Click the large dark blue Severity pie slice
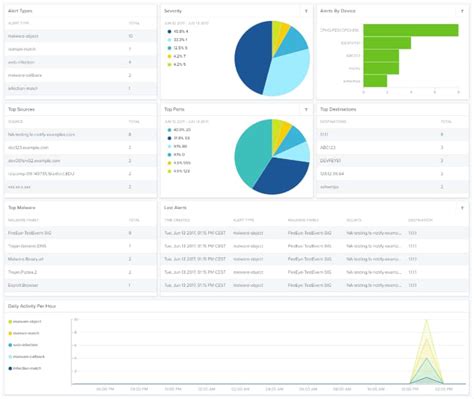 (x=252, y=58)
